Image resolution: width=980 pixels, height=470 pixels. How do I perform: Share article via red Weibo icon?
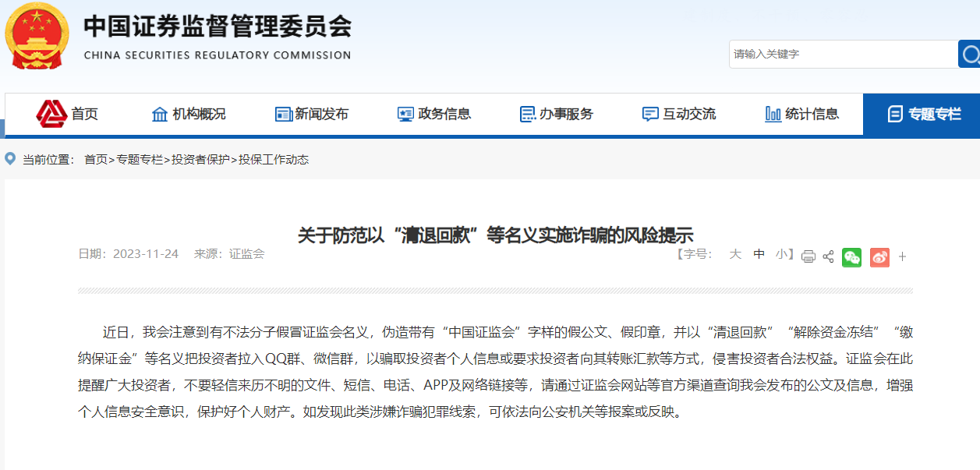tap(879, 256)
